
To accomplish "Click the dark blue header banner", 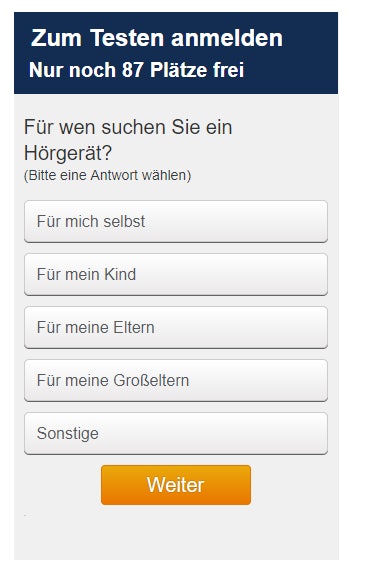I will [176, 53].
